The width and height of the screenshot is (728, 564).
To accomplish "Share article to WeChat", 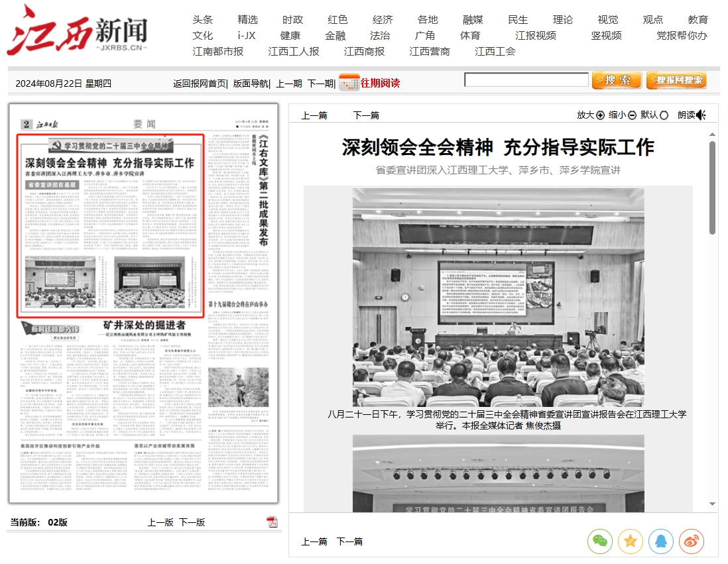I will 599,541.
